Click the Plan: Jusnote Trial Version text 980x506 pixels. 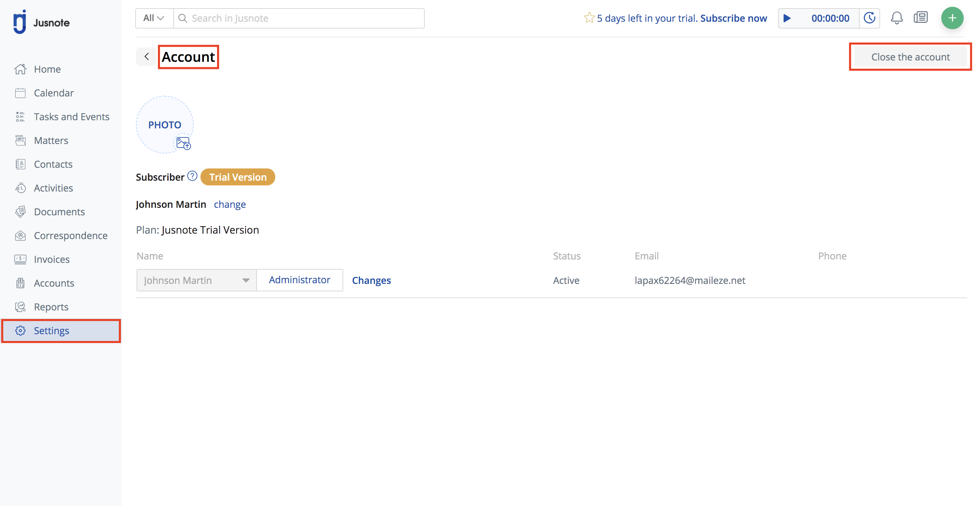197,230
